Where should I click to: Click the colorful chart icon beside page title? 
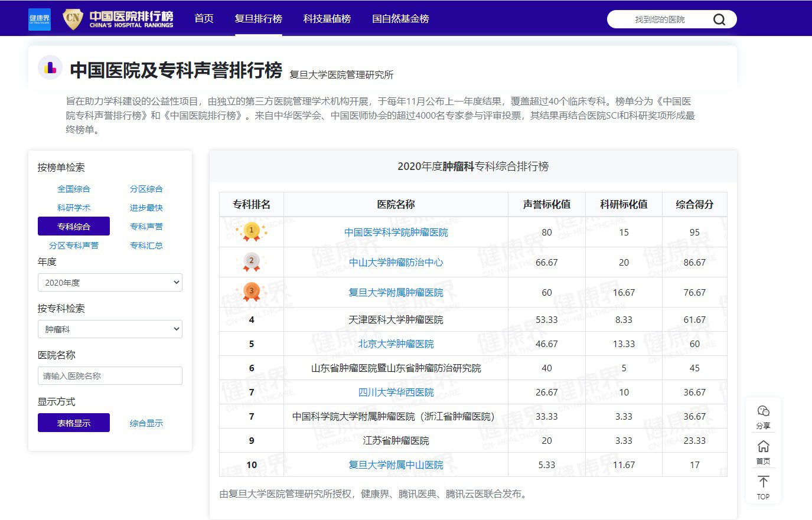pyautogui.click(x=50, y=68)
